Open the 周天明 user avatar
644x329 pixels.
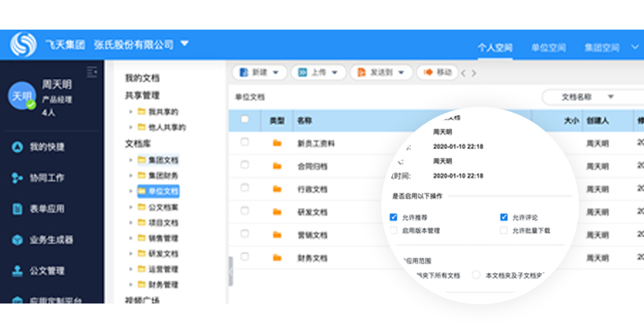(x=21, y=95)
